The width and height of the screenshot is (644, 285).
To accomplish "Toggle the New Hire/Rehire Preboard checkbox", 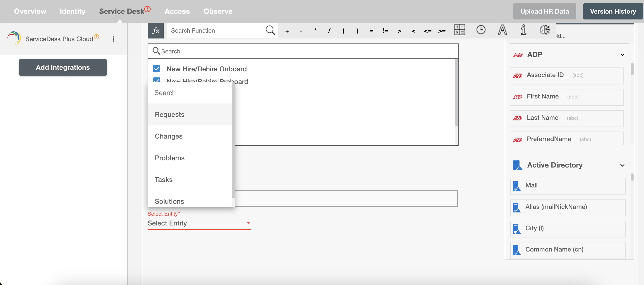I will click(x=156, y=81).
